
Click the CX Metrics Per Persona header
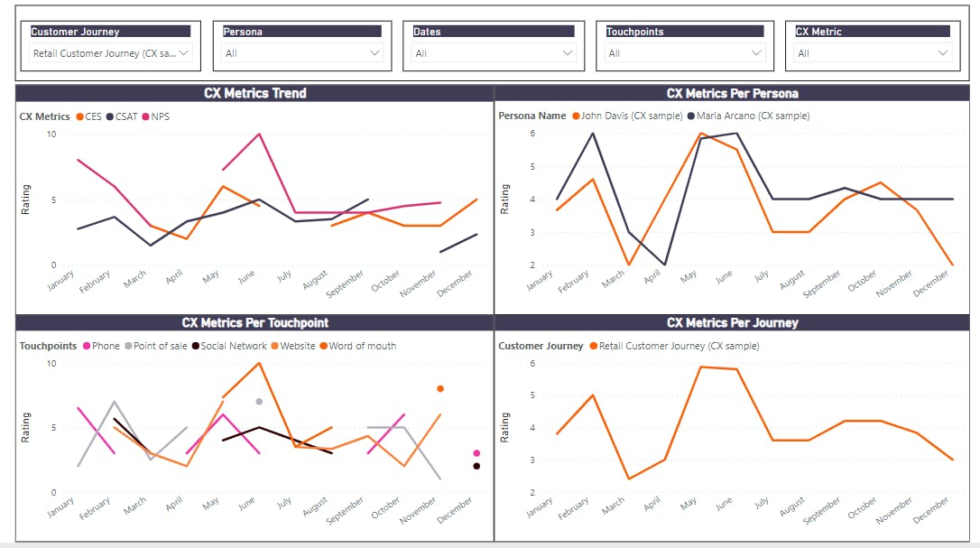click(732, 93)
